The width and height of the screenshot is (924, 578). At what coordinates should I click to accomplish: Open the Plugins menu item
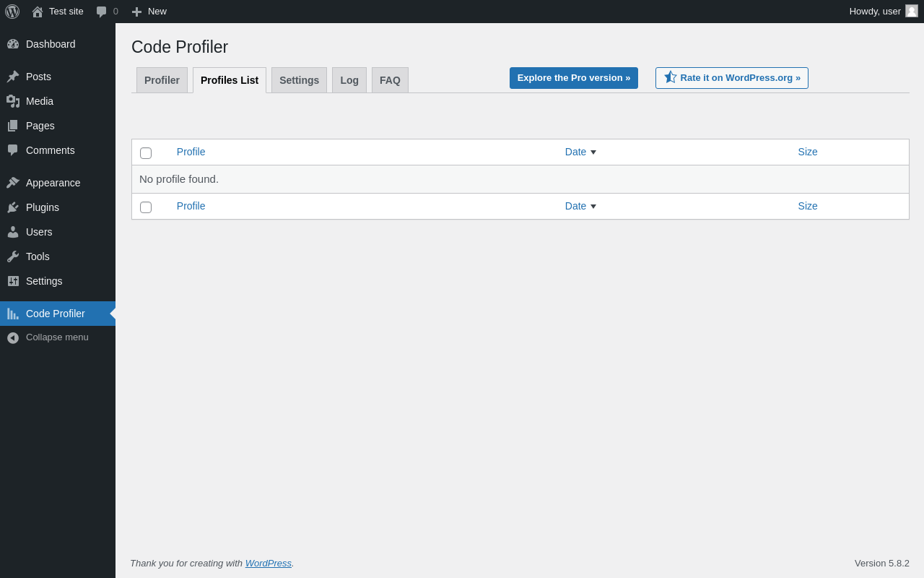tap(58, 207)
